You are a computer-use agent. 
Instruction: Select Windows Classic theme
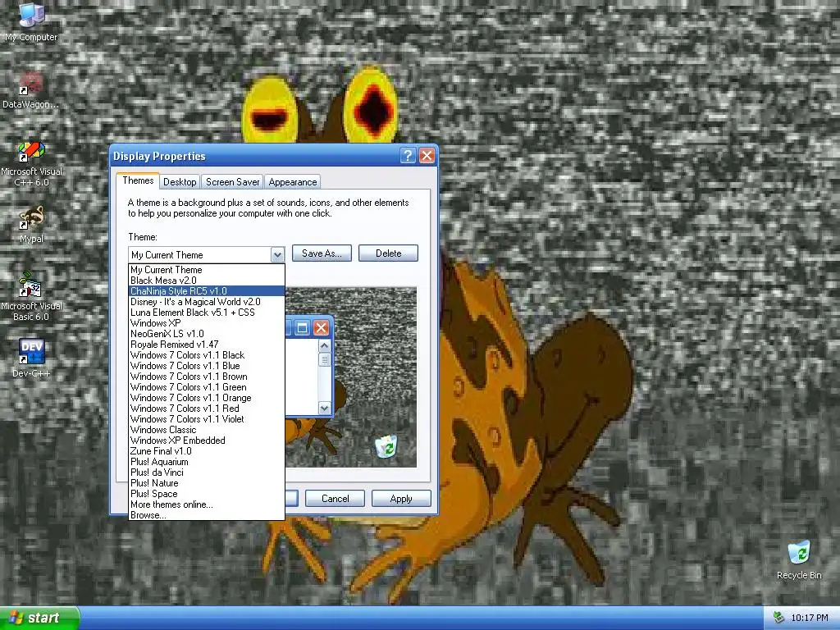click(206, 430)
